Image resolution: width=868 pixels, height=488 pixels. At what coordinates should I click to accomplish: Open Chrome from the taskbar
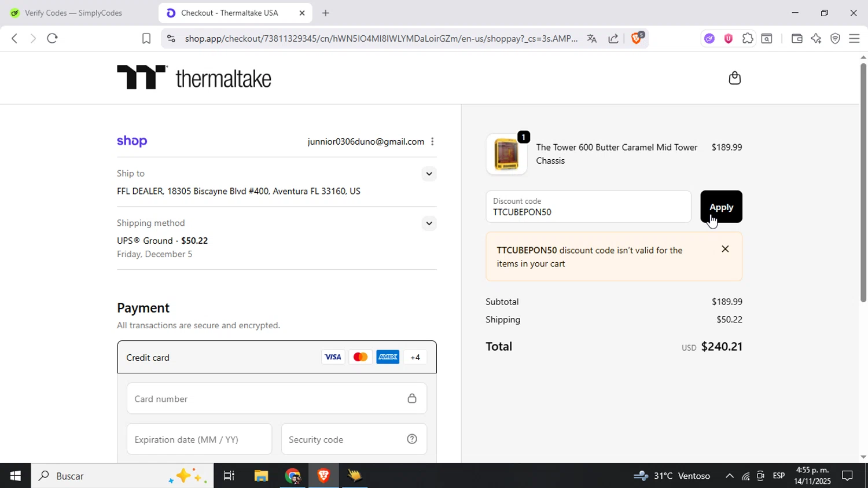293,476
